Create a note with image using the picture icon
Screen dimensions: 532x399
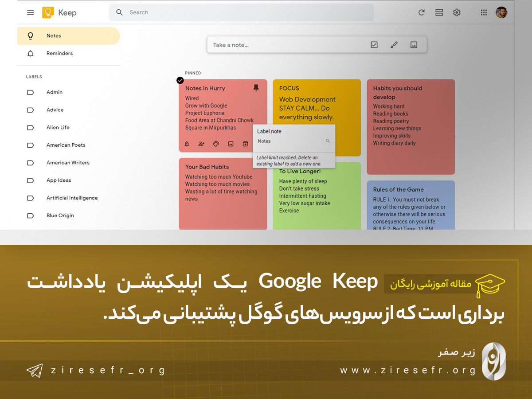pyautogui.click(x=414, y=44)
